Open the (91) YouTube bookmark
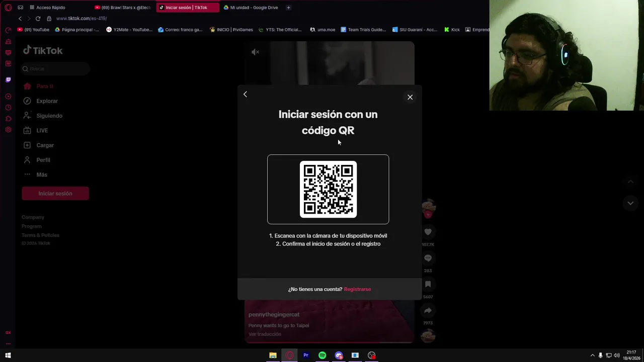The width and height of the screenshot is (644, 362). tap(33, 30)
